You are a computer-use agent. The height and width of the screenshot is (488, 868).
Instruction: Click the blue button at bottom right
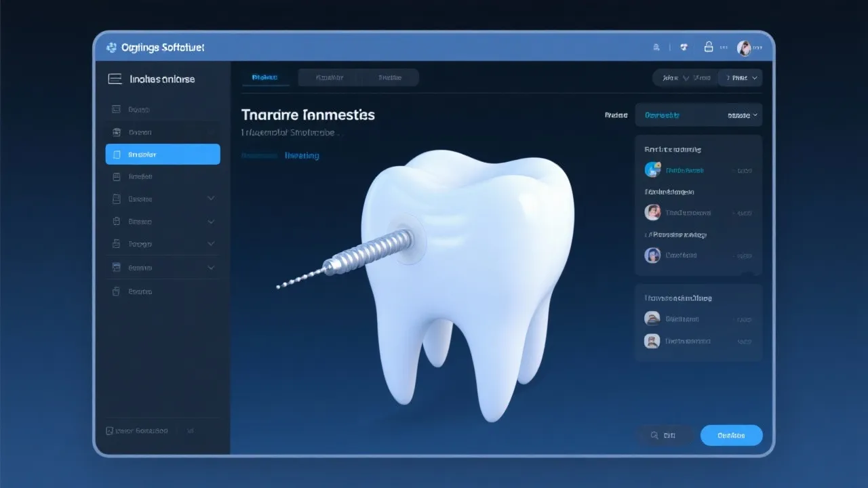pos(731,435)
